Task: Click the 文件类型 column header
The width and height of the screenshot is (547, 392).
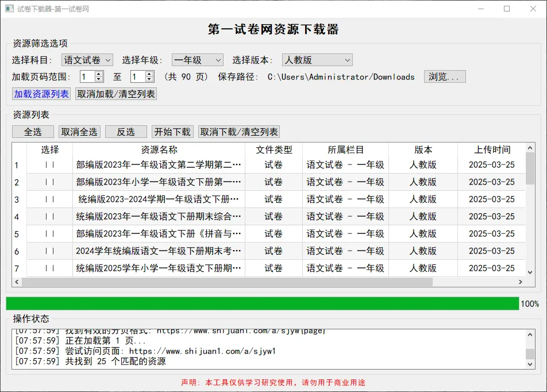Action: tap(274, 150)
